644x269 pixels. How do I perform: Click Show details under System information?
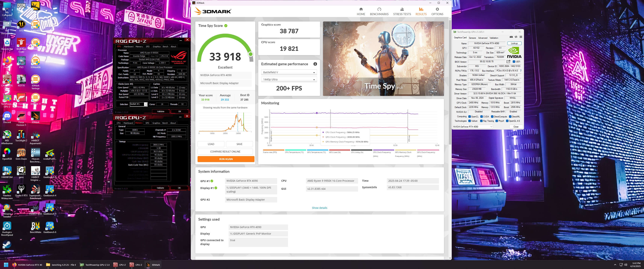[x=319, y=208]
